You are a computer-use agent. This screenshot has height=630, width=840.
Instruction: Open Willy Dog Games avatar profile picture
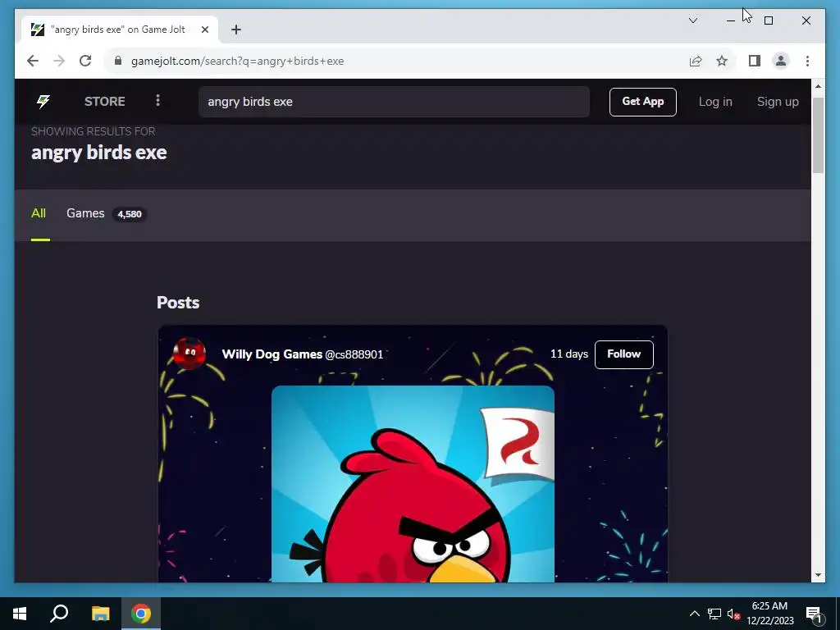pyautogui.click(x=189, y=354)
